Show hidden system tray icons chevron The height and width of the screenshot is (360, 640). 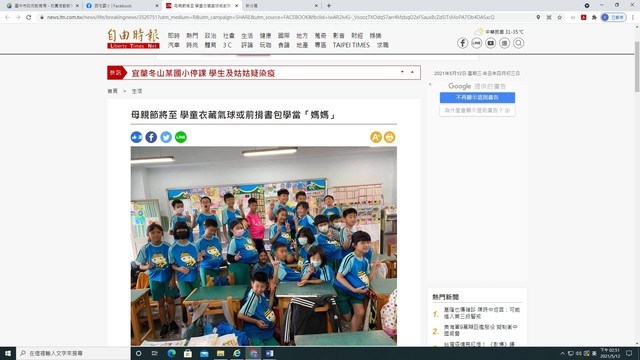(x=562, y=353)
